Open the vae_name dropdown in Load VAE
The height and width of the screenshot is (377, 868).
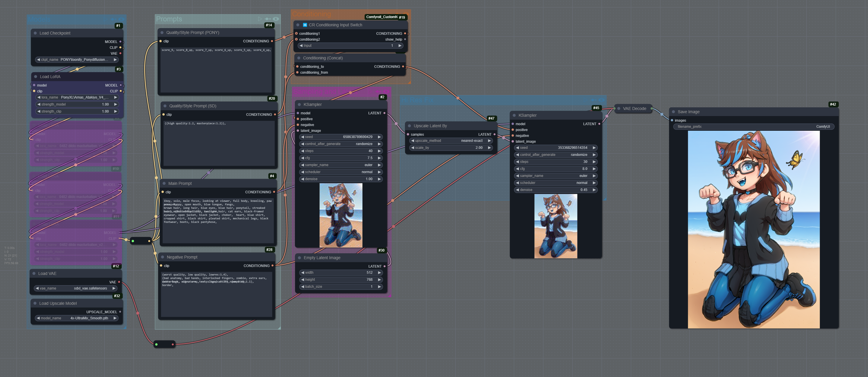click(x=76, y=288)
